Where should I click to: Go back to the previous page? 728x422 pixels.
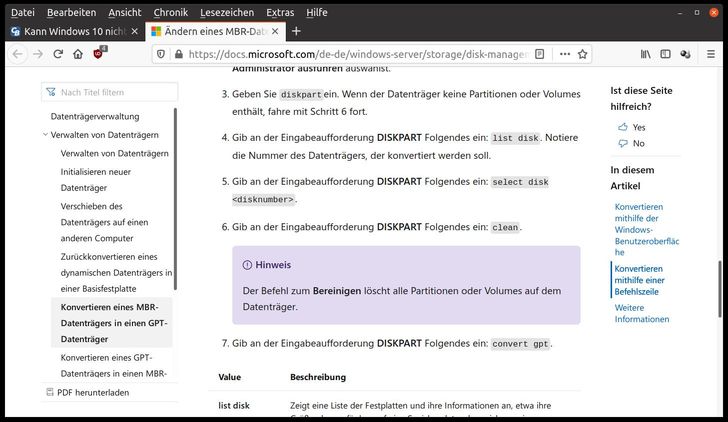coord(18,54)
